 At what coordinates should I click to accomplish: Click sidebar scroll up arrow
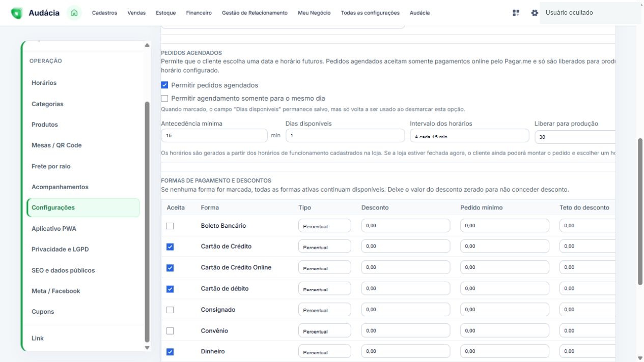click(147, 45)
